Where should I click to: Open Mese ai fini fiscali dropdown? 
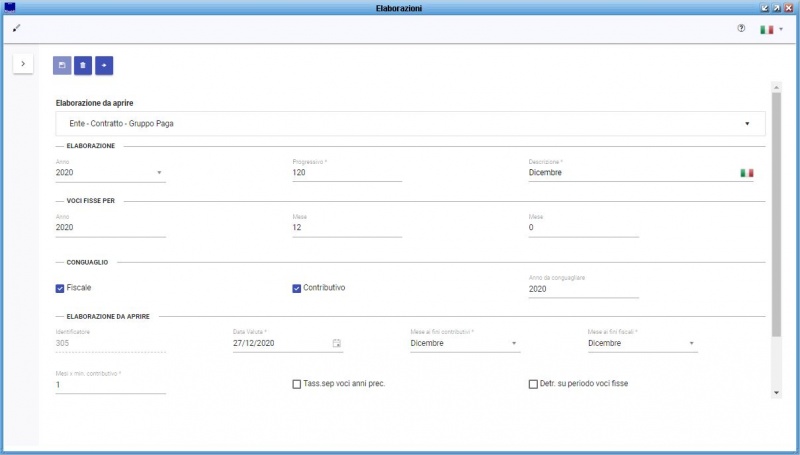pos(692,343)
